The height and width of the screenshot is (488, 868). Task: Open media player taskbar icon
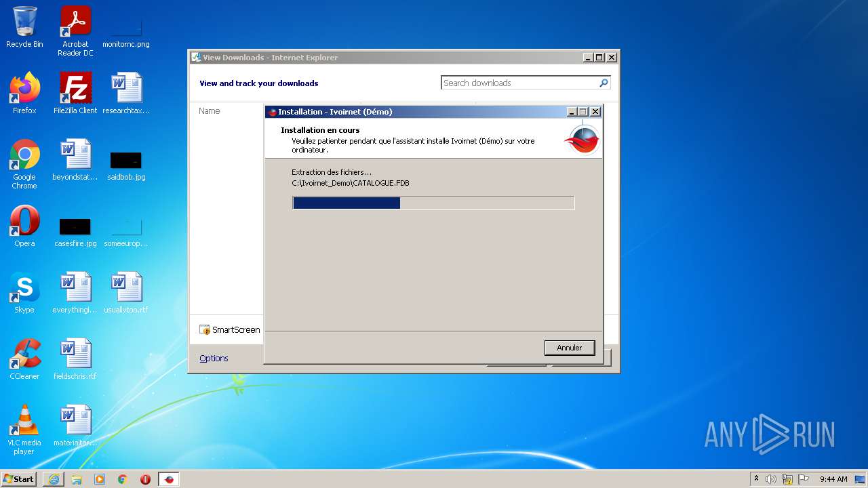coord(100,479)
